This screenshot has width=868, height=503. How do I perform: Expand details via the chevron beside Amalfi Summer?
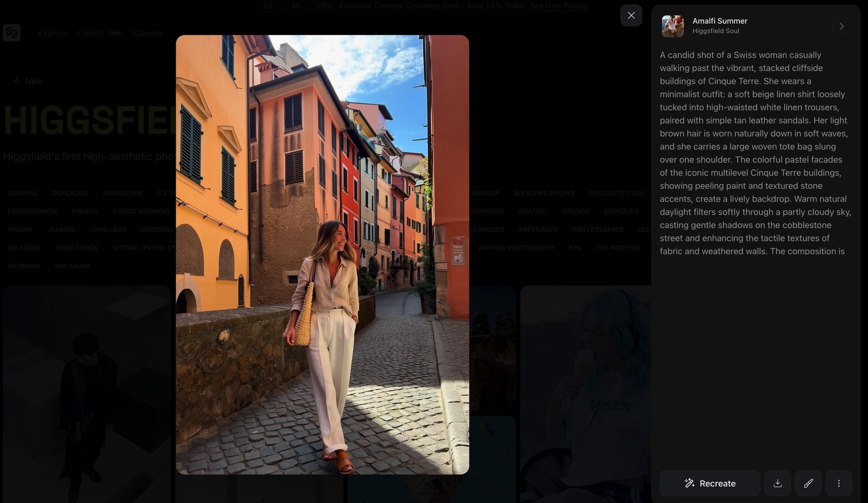coord(841,26)
